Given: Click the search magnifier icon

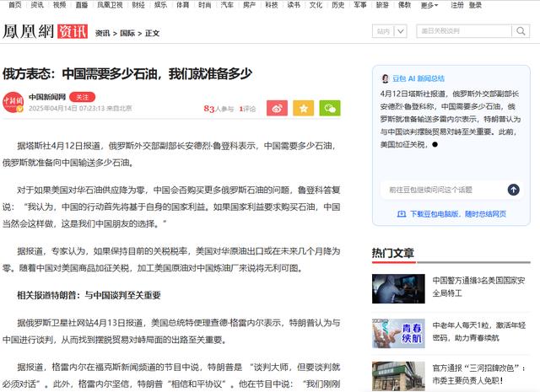Looking at the screenshot, I should [521, 31].
